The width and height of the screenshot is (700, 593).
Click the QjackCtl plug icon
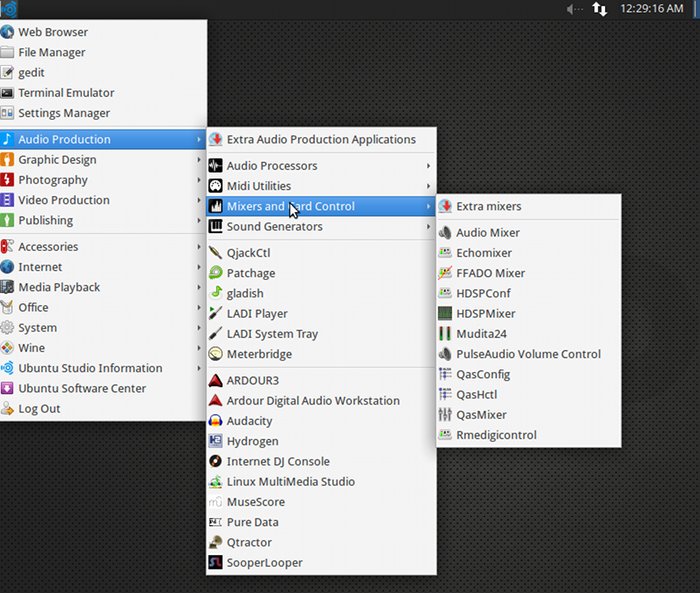(216, 253)
